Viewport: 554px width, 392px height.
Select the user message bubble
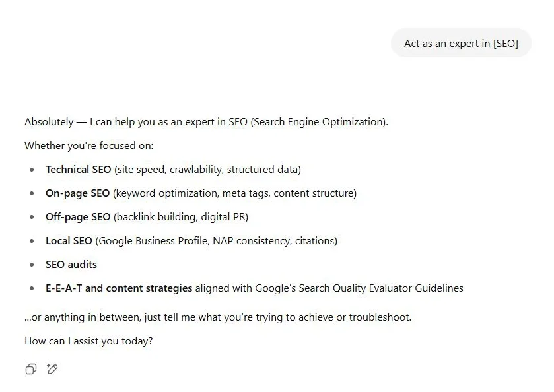pyautogui.click(x=461, y=43)
